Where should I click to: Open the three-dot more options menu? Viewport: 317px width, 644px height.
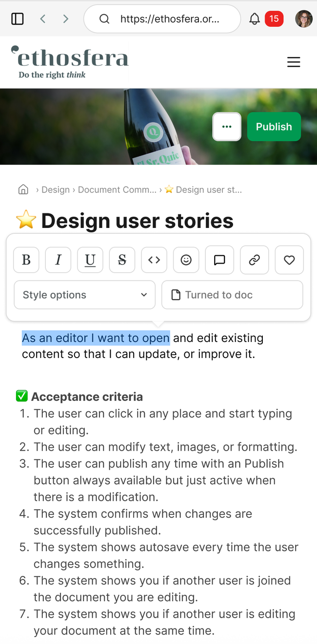tap(227, 127)
